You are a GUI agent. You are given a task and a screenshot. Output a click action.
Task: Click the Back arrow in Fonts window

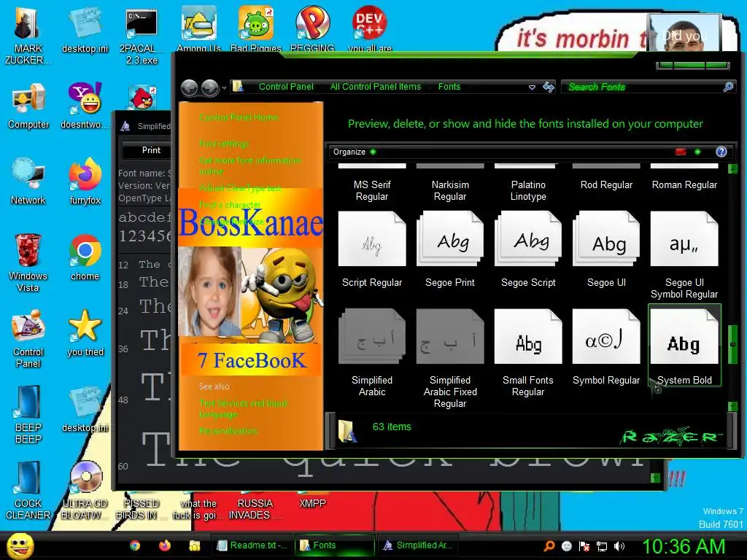(x=190, y=87)
